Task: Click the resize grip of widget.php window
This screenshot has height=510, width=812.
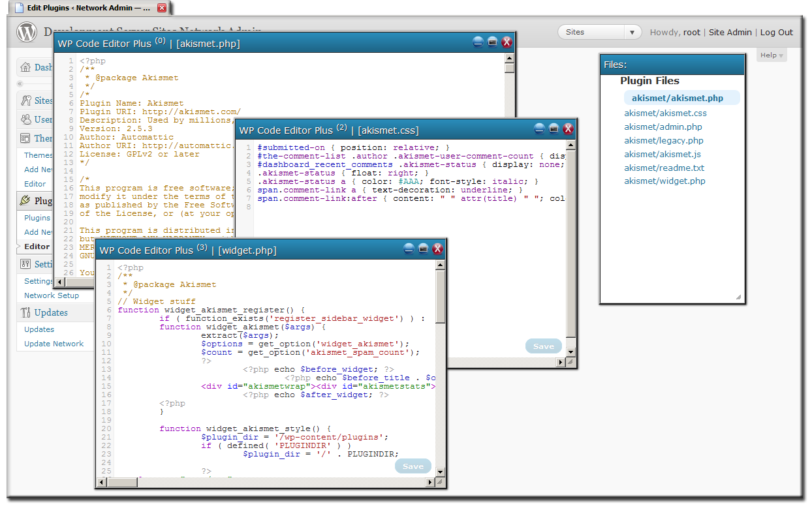Action: [440, 482]
